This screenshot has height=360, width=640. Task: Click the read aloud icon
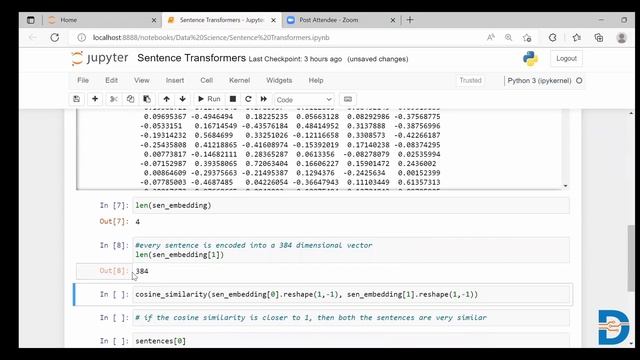click(x=491, y=38)
